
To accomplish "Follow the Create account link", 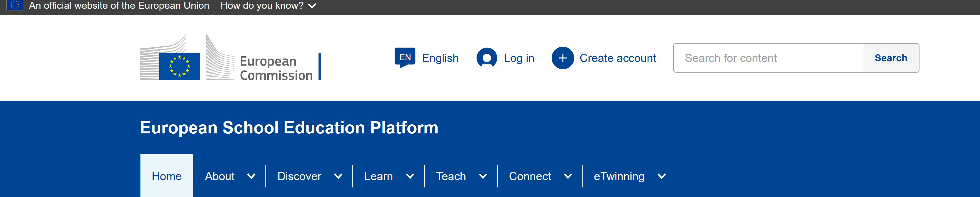I will (x=617, y=58).
